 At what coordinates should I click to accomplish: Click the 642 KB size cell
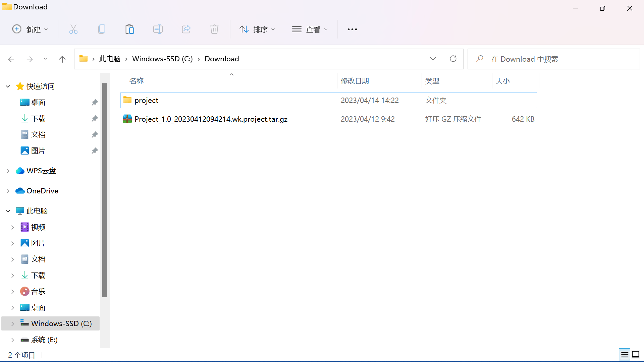tap(523, 119)
